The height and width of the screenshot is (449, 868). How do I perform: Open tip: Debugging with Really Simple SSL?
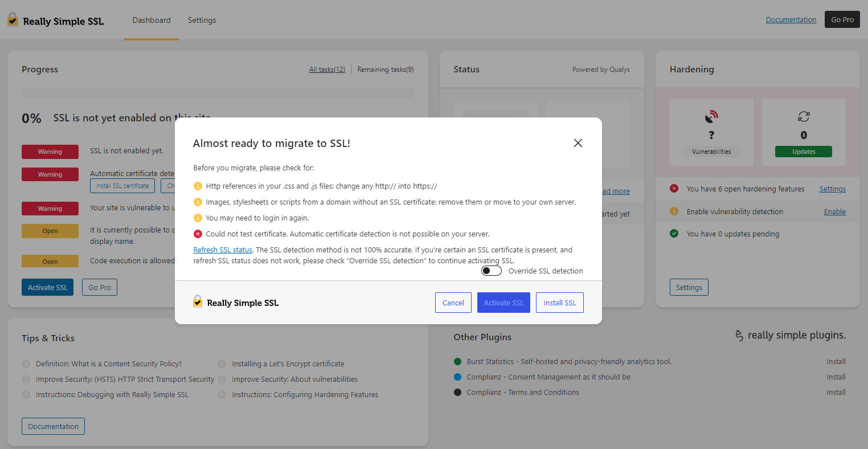pos(112,394)
